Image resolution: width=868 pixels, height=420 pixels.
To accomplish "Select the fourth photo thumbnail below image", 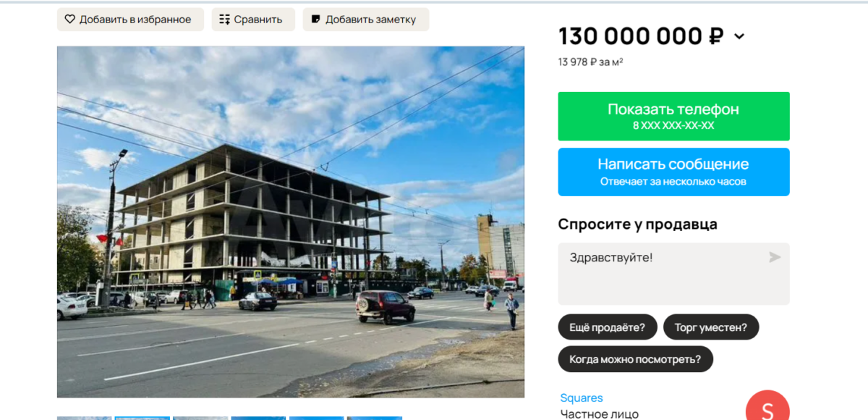I will 258,418.
